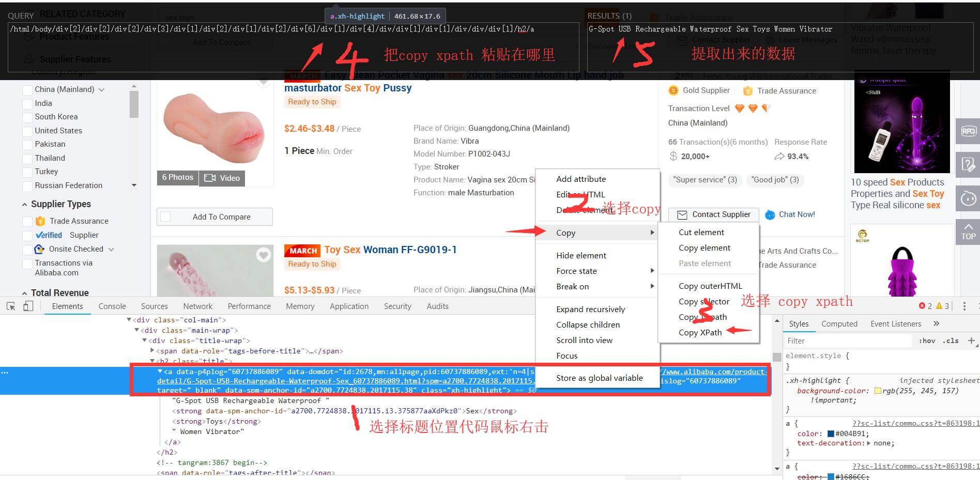Switch to the Network tab

pos(197,306)
